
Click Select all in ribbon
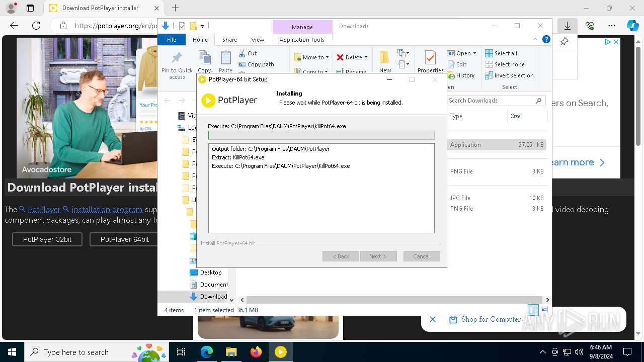click(501, 53)
